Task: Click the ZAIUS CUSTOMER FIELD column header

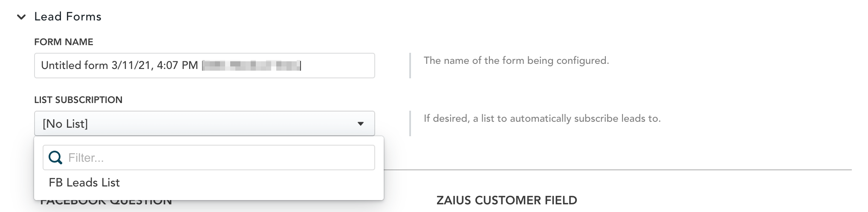Action: coord(506,201)
